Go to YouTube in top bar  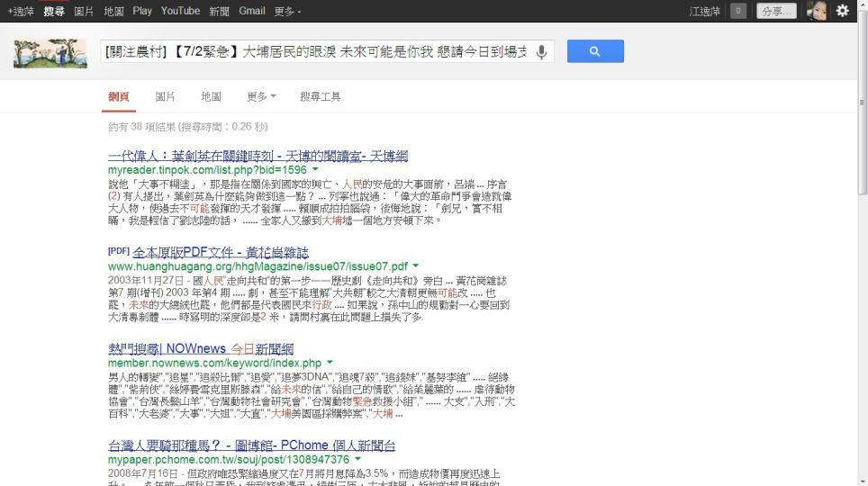[x=180, y=11]
